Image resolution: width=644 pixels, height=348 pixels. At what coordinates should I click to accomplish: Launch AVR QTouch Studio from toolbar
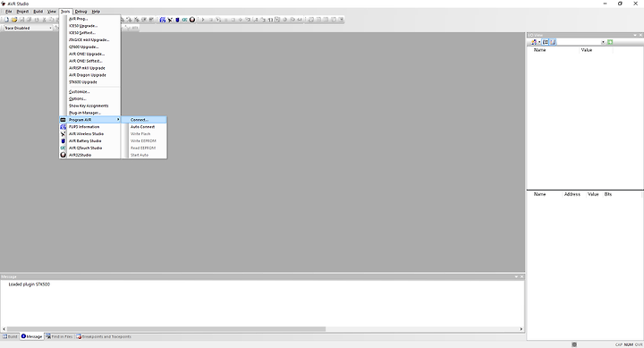tap(185, 20)
